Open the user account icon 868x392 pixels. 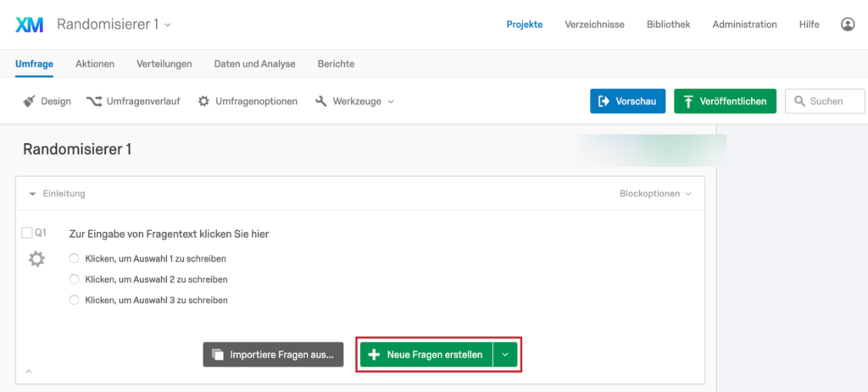(x=848, y=25)
